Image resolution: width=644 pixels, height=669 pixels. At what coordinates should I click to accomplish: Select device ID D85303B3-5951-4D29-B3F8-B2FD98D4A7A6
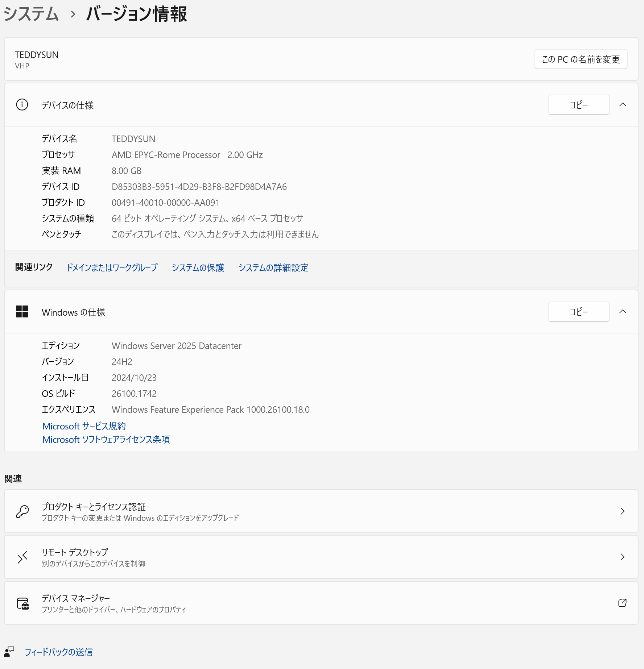[x=199, y=187]
